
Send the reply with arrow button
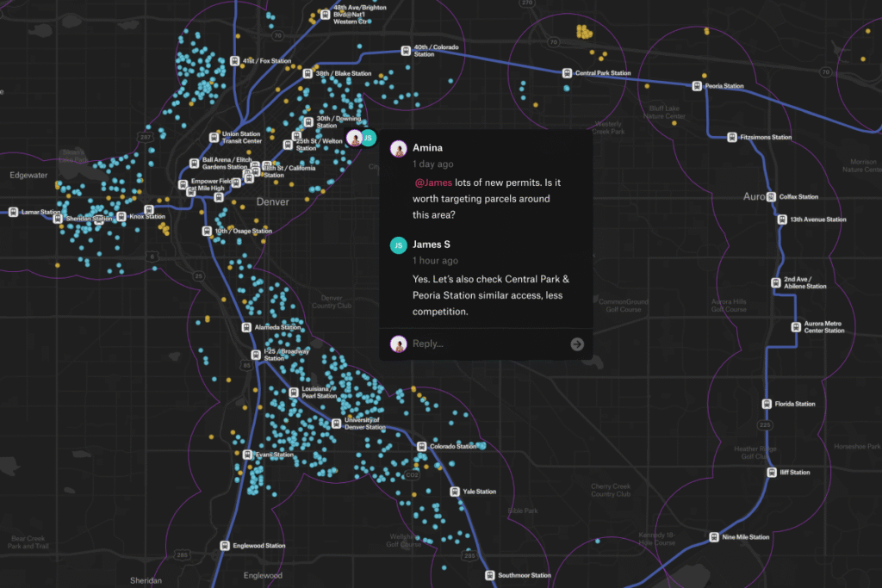point(577,344)
